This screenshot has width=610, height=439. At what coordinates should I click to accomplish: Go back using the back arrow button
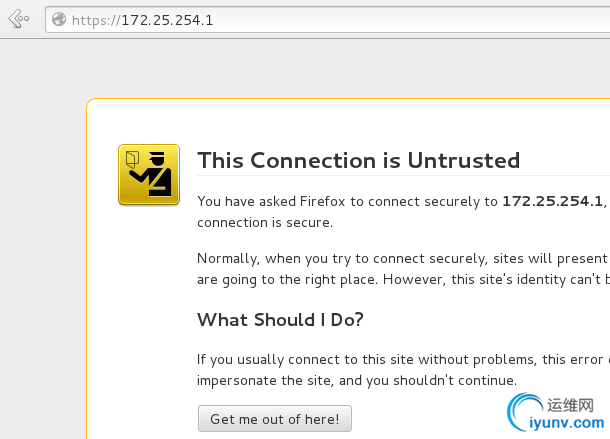click(19, 19)
